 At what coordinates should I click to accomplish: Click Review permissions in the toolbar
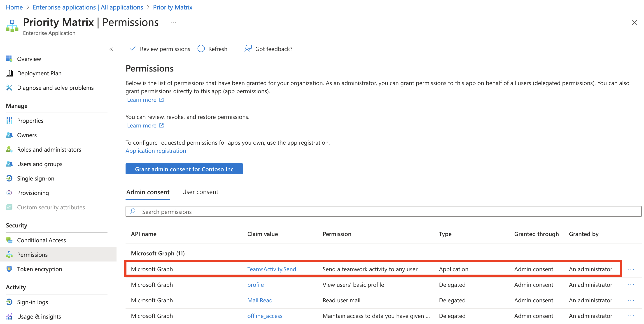click(x=160, y=49)
